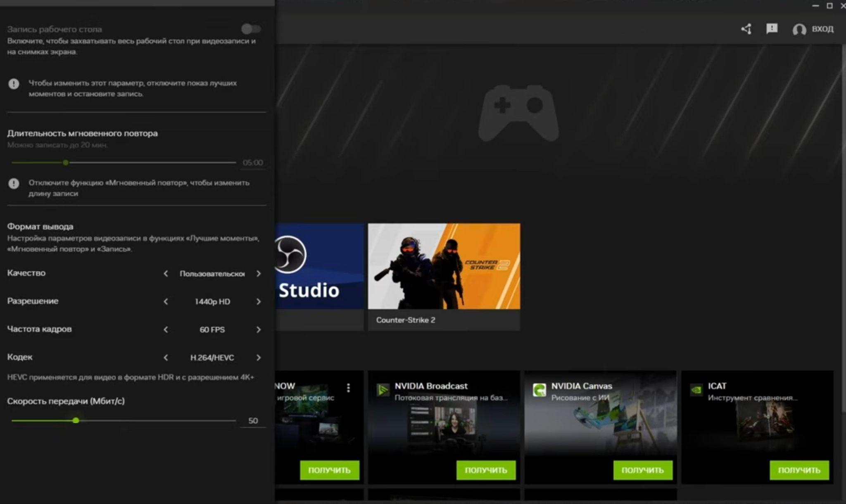Viewport: 846px width, 504px height.
Task: Click the Пользовательское quality value
Action: pos(212,274)
